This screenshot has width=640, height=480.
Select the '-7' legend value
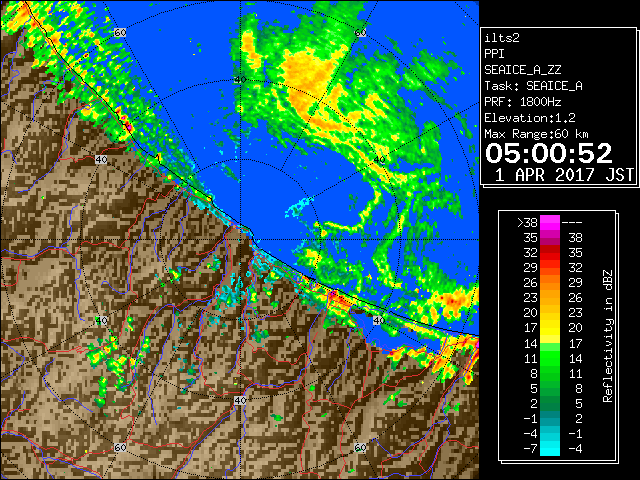[530, 449]
